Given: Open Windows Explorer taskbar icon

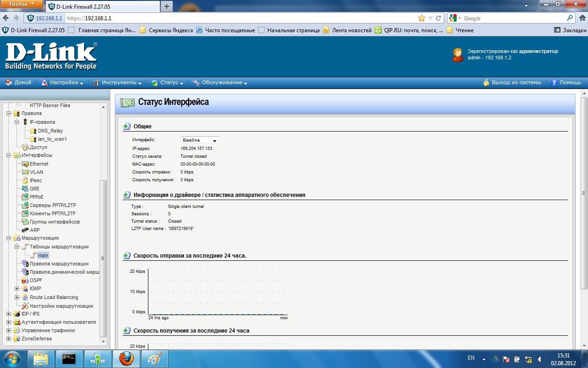Looking at the screenshot, I should click(41, 359).
